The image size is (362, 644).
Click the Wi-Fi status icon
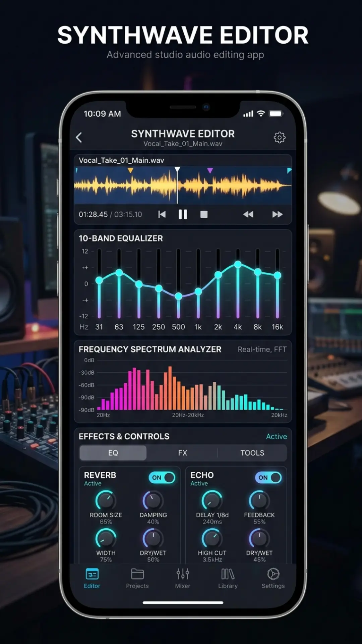pos(261,114)
